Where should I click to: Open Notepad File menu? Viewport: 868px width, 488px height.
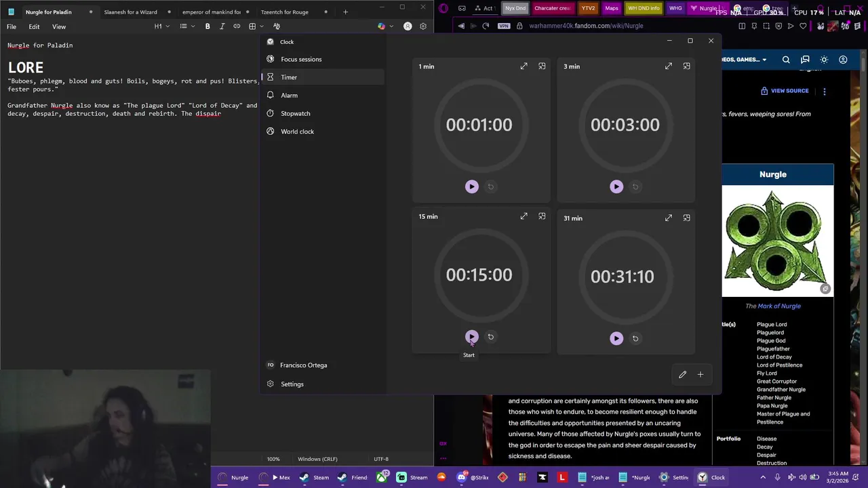(12, 26)
